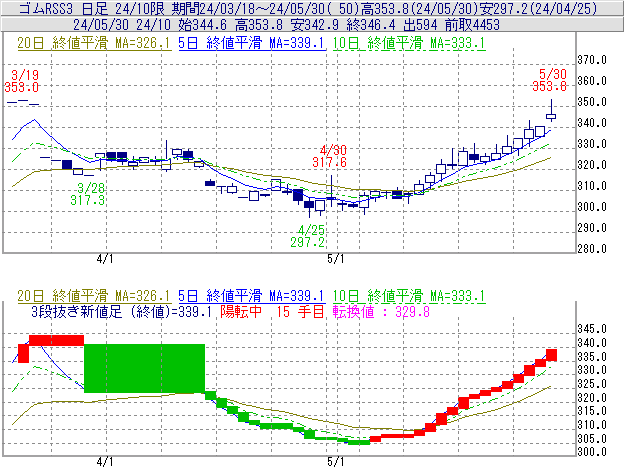624x475 pixels.
Task: Click the 350.0 price axis label
Action: click(592, 102)
